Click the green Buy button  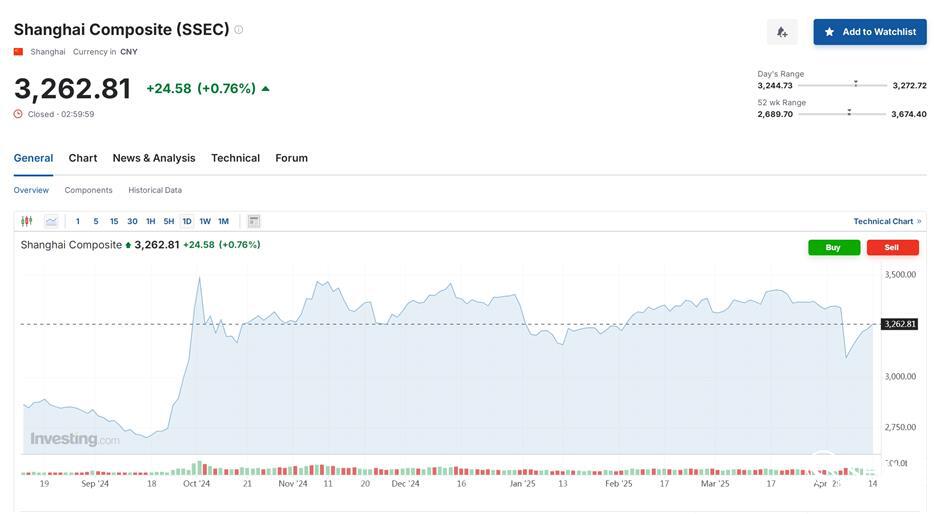(x=833, y=247)
